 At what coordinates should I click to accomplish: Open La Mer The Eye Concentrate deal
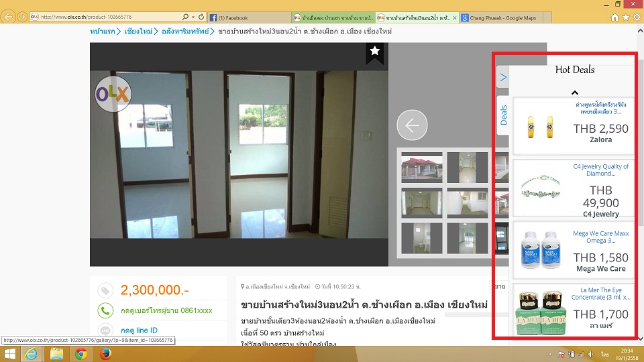coord(574,310)
